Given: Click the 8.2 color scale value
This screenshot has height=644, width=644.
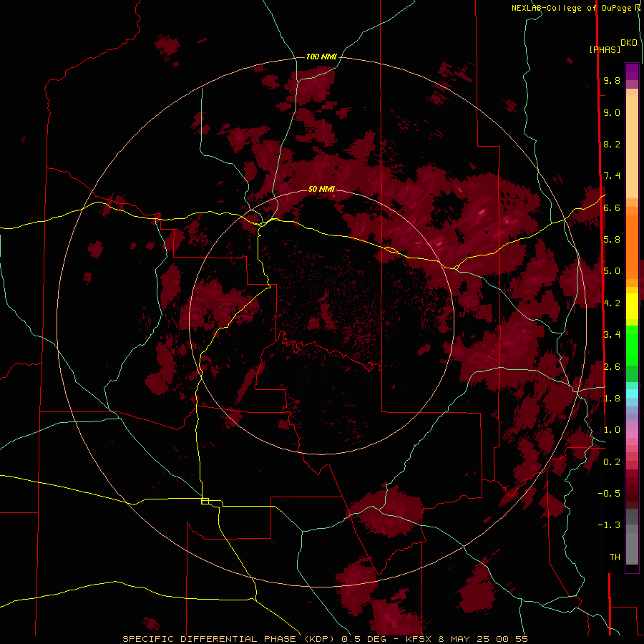Looking at the screenshot, I should (612, 144).
